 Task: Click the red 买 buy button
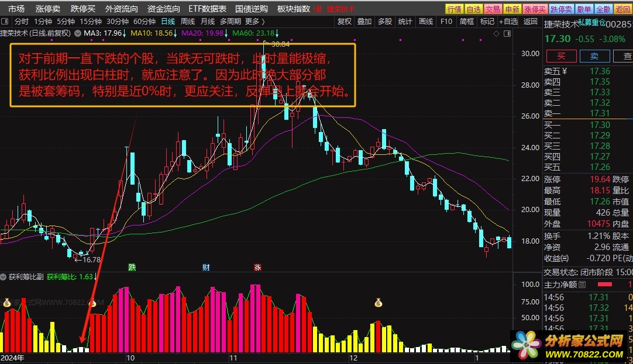(x=561, y=56)
